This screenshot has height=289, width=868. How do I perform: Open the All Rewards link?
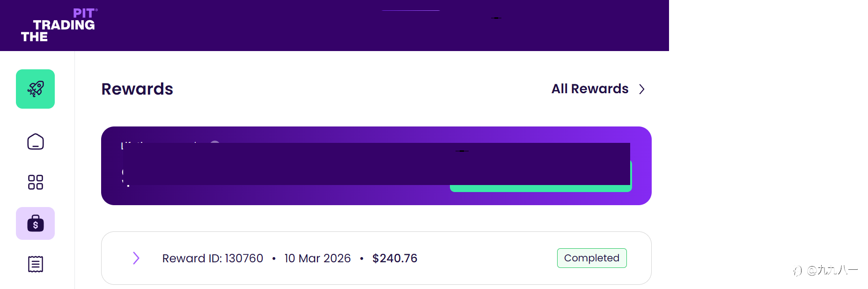(589, 89)
